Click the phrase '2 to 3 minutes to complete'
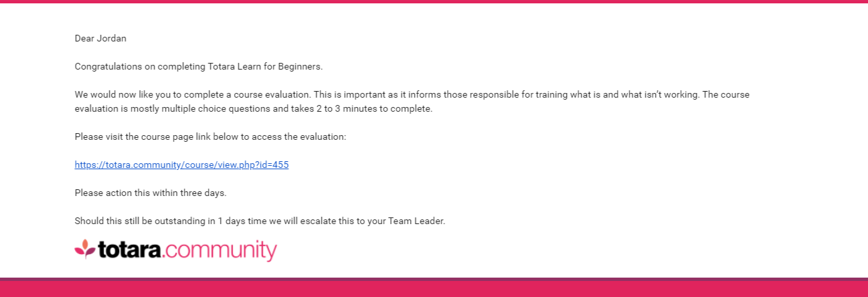 [x=372, y=108]
